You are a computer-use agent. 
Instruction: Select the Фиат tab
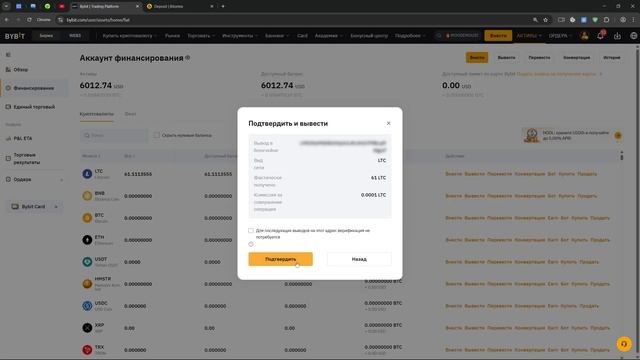130,114
